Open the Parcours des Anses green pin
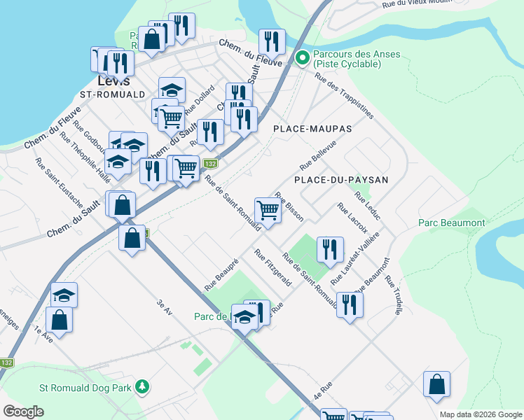 [303, 58]
